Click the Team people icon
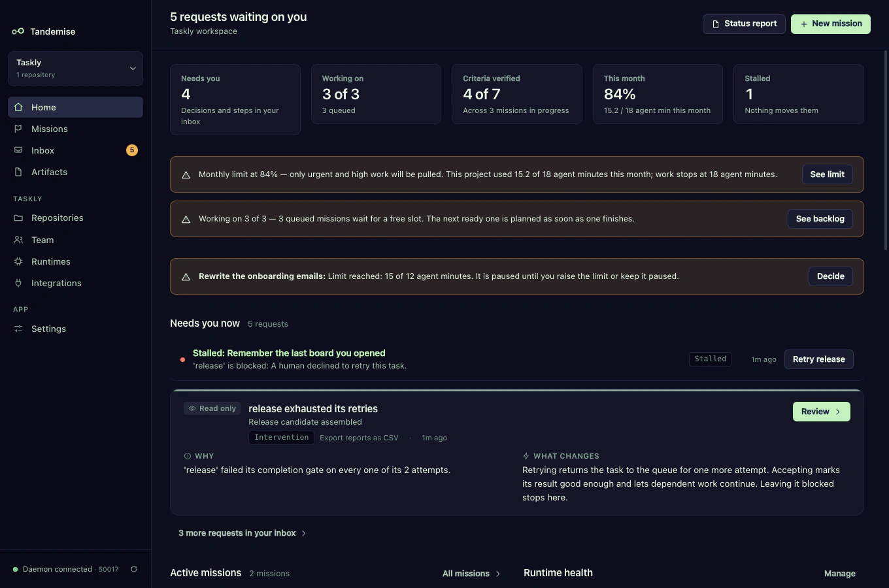 tap(18, 240)
